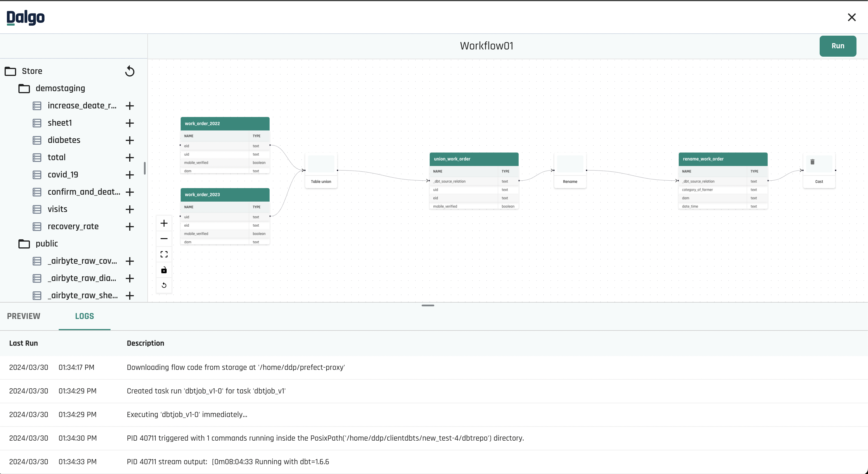
Task: Click the trash icon on the Cast node
Action: [813, 162]
